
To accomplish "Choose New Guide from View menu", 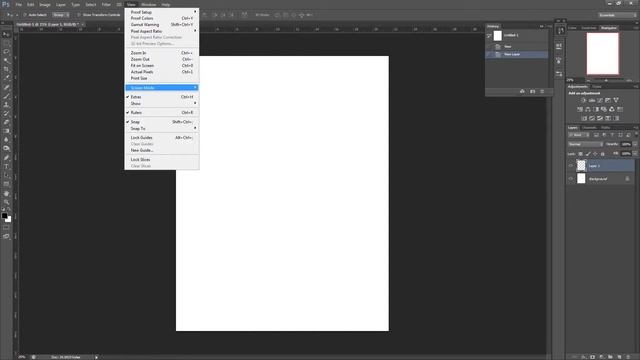I will [162, 151].
